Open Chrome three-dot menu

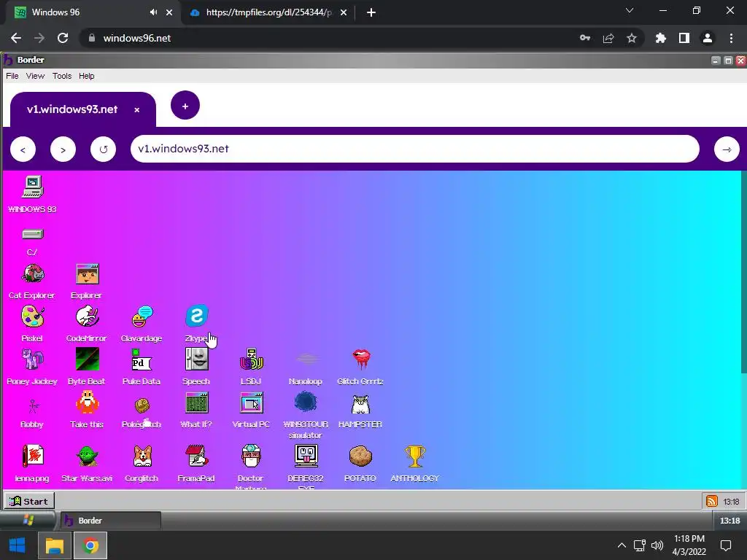pos(731,38)
